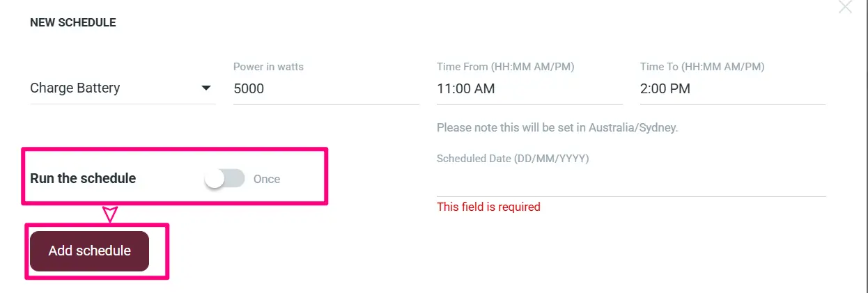The width and height of the screenshot is (868, 293).
Task: Expand the Charge Battery dropdown arrow
Action: [206, 88]
